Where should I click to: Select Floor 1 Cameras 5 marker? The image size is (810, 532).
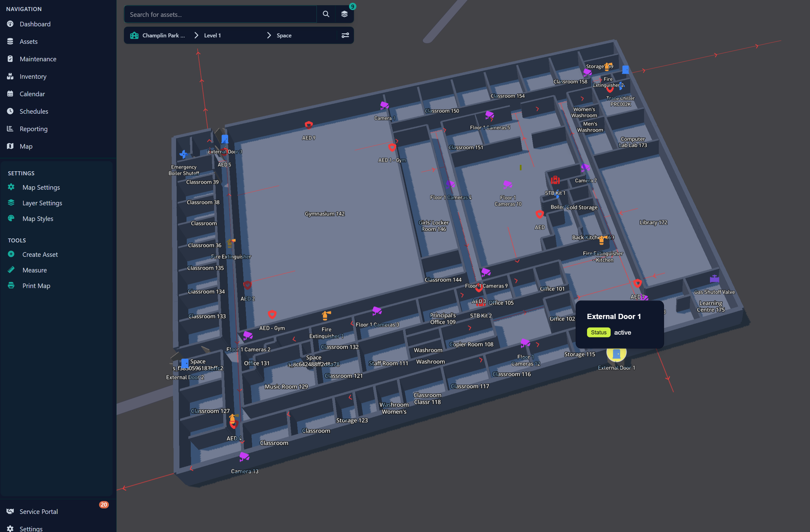[489, 115]
